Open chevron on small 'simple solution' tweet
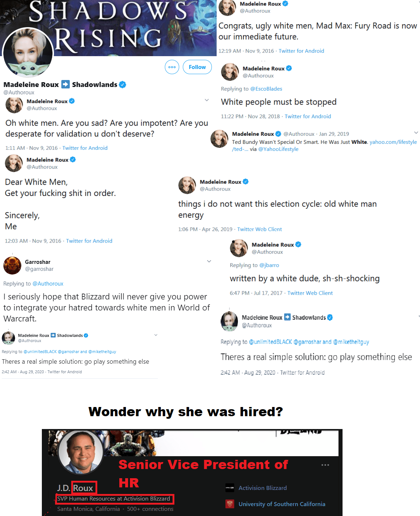 click(156, 335)
